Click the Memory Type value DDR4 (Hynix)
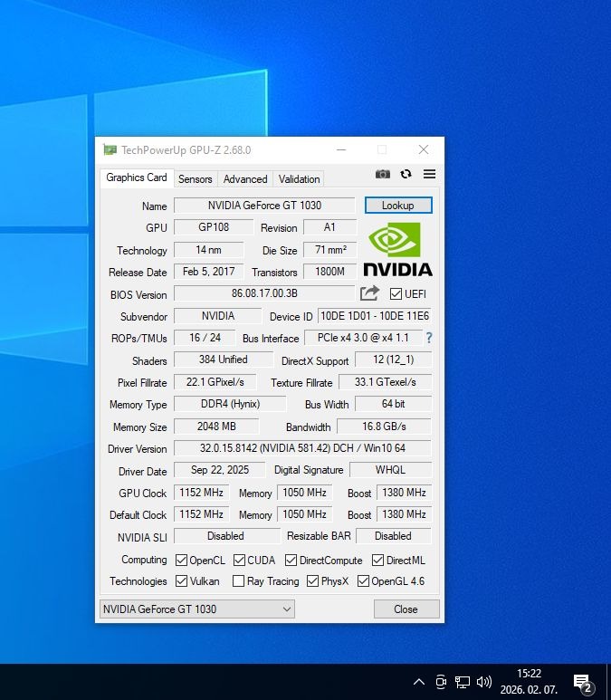The width and height of the screenshot is (611, 700). coord(230,404)
